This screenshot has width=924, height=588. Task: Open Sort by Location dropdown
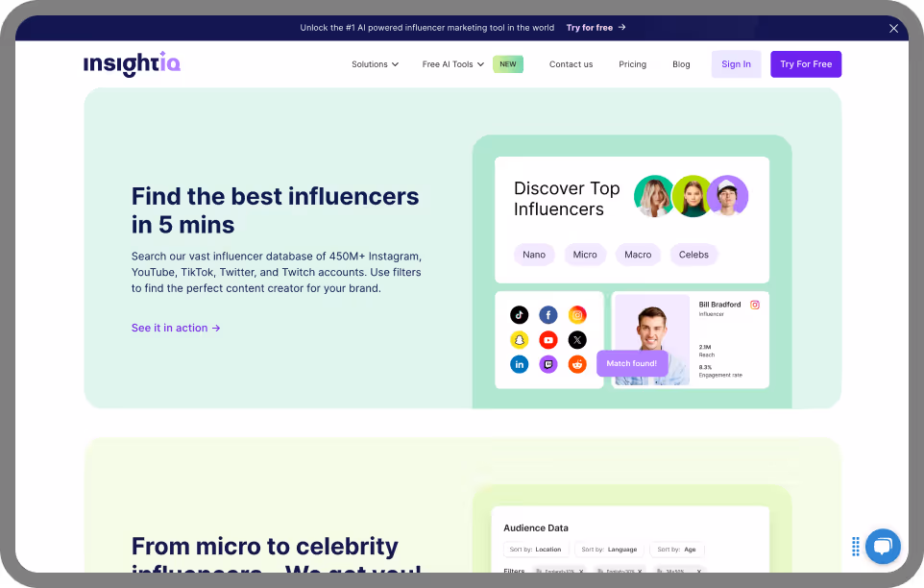pyautogui.click(x=536, y=550)
